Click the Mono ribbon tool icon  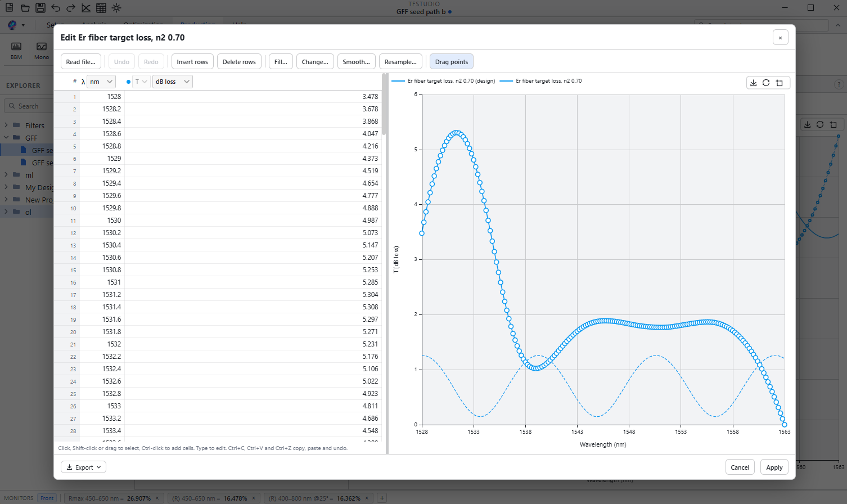[x=42, y=47]
